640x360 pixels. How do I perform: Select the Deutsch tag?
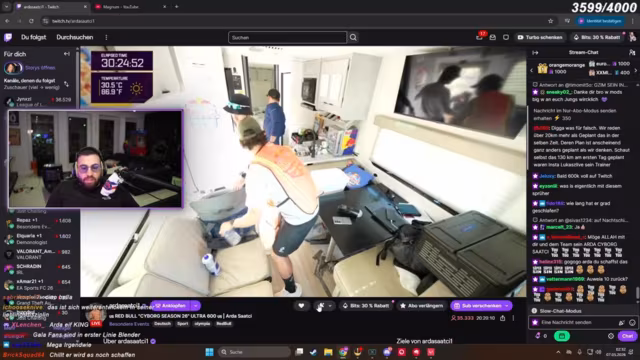pos(162,324)
